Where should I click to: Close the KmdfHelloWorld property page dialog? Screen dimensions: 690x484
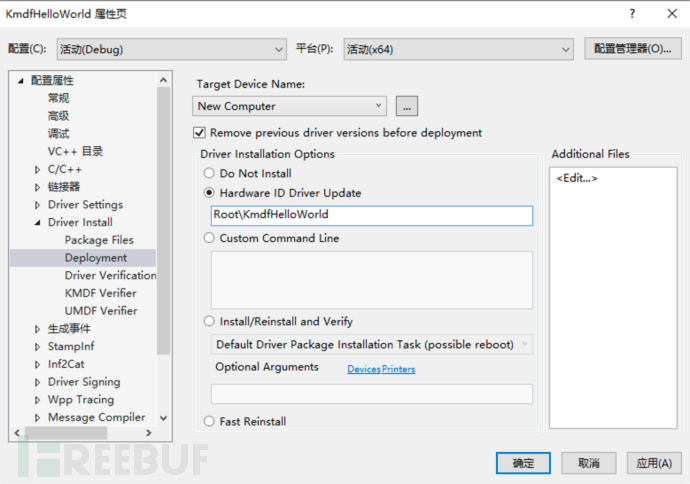tap(672, 14)
